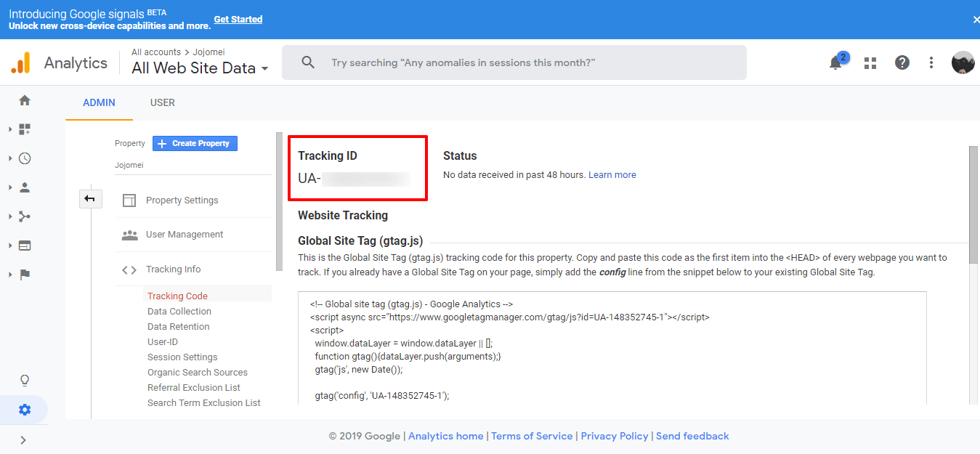Open the Audience person icon
This screenshot has height=454, width=980.
(x=25, y=187)
